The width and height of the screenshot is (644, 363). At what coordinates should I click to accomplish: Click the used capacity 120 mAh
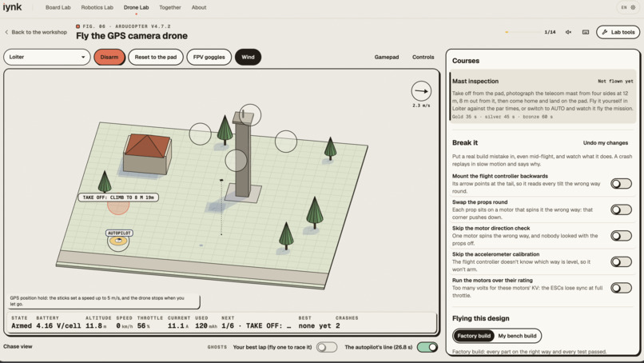(x=207, y=326)
